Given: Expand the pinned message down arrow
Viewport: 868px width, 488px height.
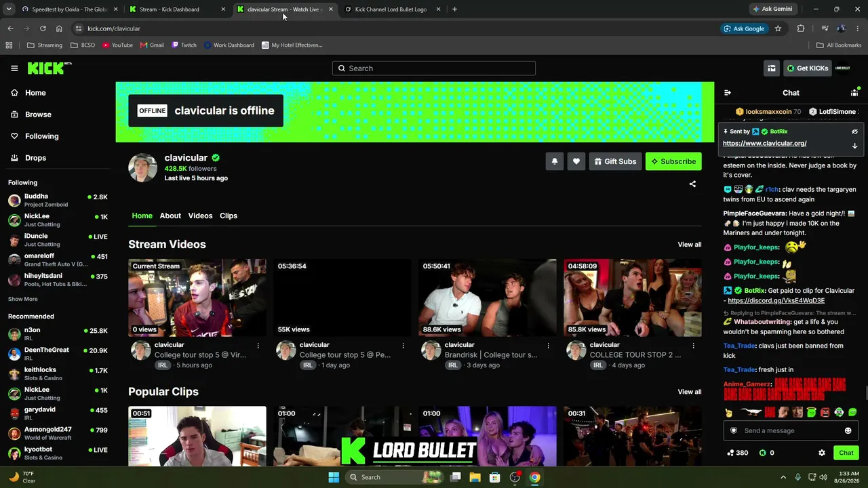Looking at the screenshot, I should click(x=854, y=146).
